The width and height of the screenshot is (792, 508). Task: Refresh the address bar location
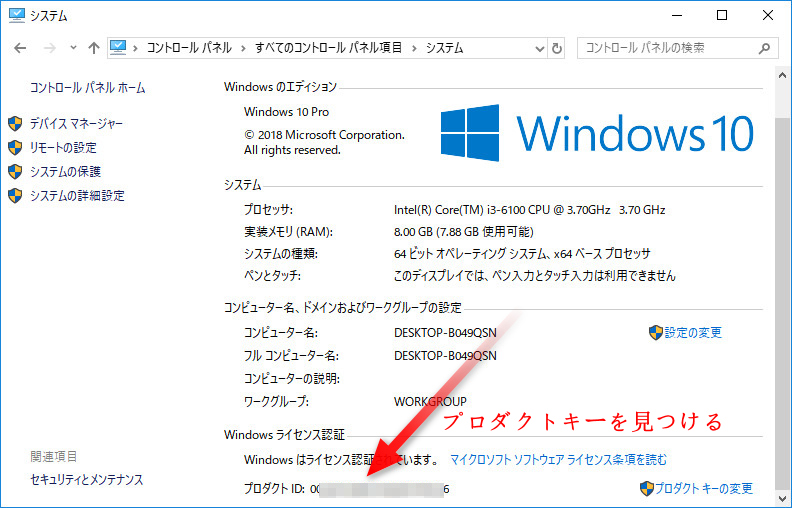[x=557, y=48]
